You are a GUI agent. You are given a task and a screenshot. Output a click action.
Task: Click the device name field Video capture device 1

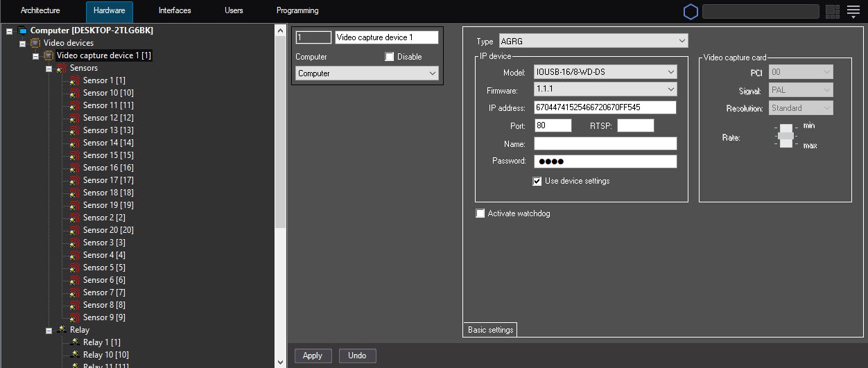(387, 37)
